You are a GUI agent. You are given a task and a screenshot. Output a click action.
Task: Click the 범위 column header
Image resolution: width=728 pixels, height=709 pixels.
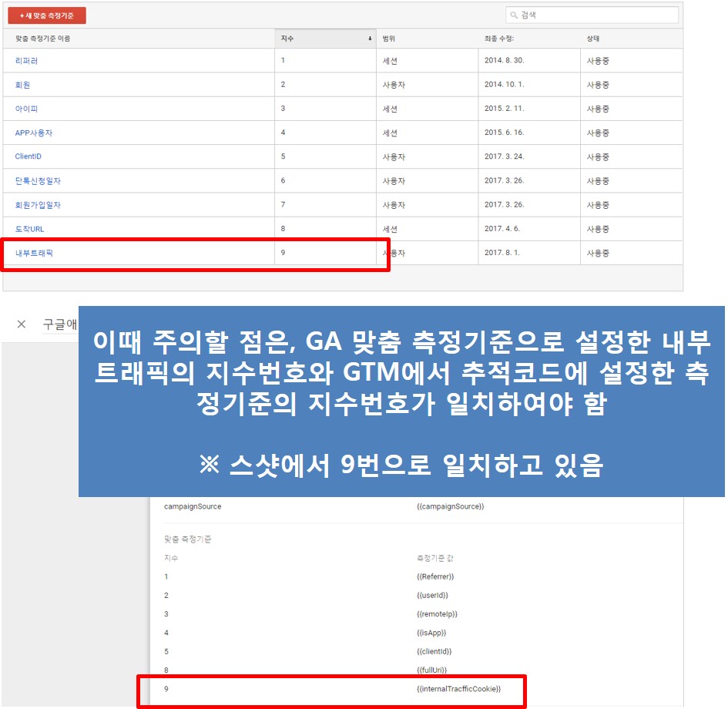pos(388,39)
